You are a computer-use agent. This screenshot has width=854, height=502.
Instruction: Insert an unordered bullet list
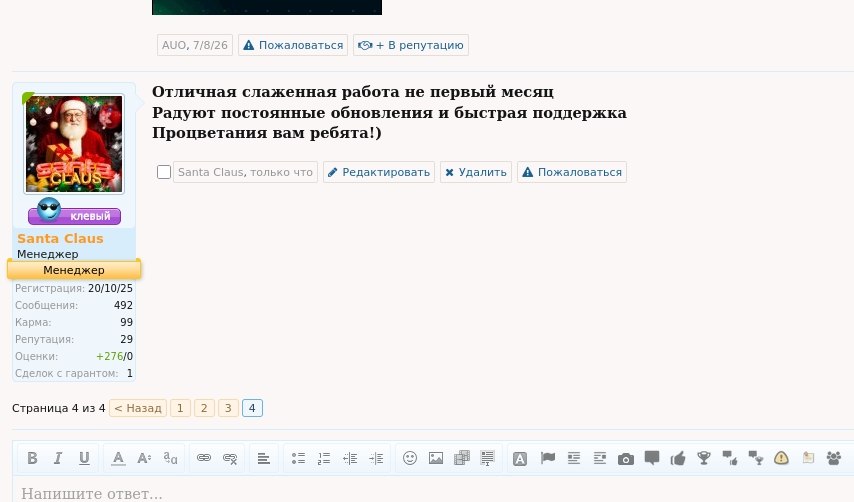coord(298,458)
